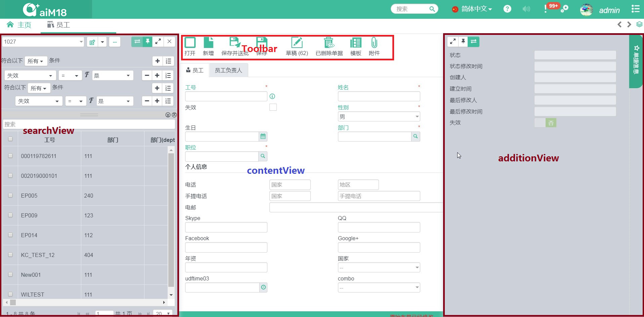Pin the search panel

tap(147, 42)
